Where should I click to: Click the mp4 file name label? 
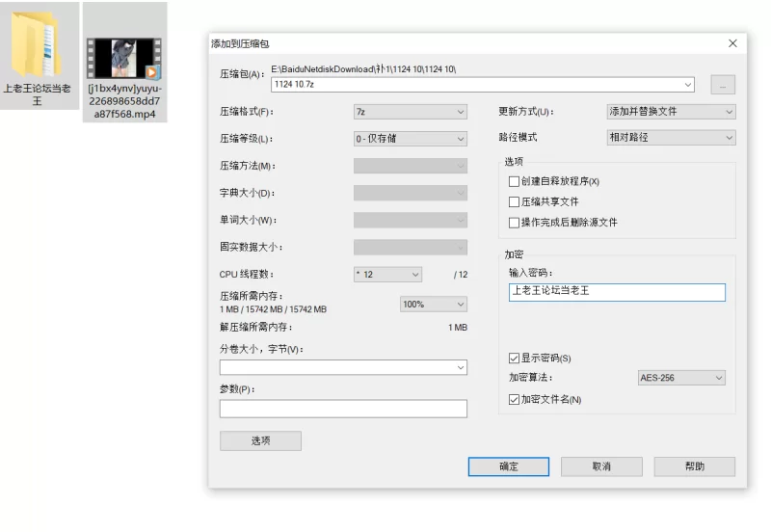(x=124, y=101)
